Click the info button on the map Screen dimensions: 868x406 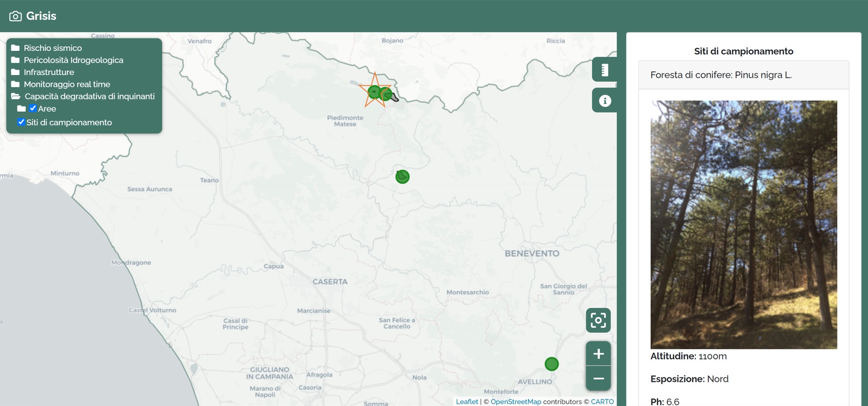[604, 101]
